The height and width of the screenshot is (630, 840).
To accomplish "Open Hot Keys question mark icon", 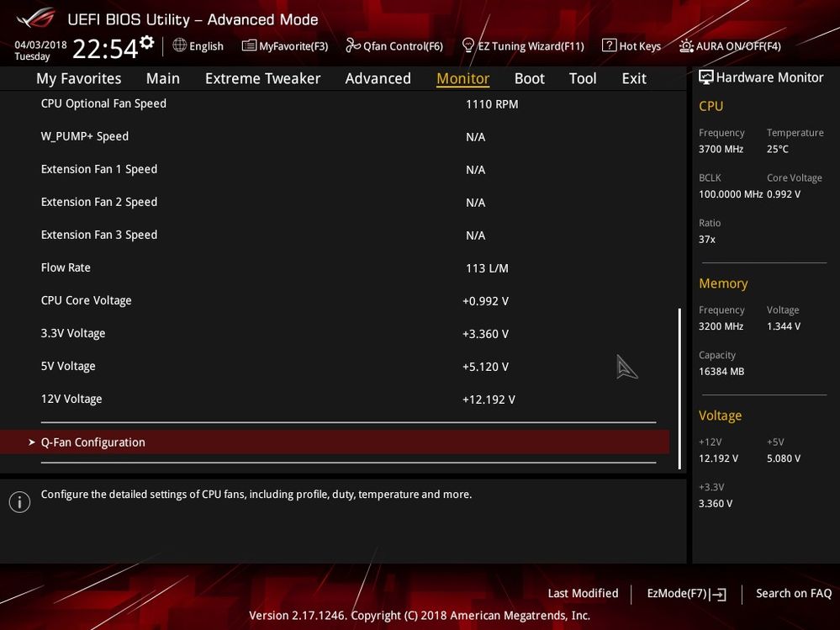I will click(609, 45).
